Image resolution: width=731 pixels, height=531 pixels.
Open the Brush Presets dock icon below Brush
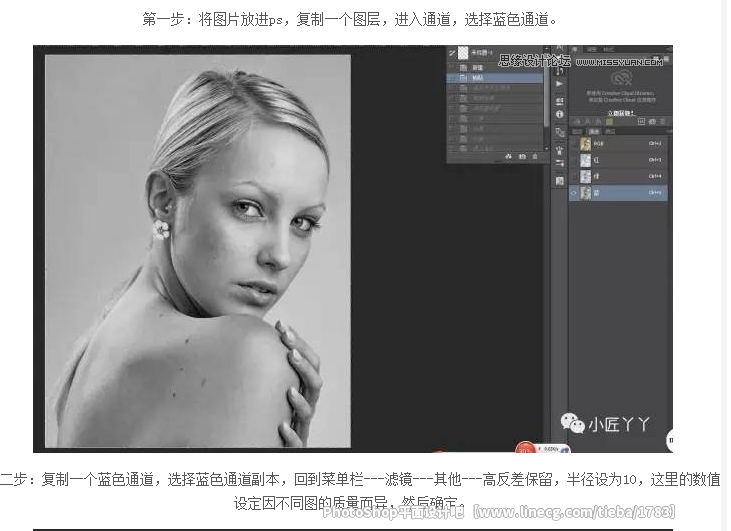pos(559,163)
